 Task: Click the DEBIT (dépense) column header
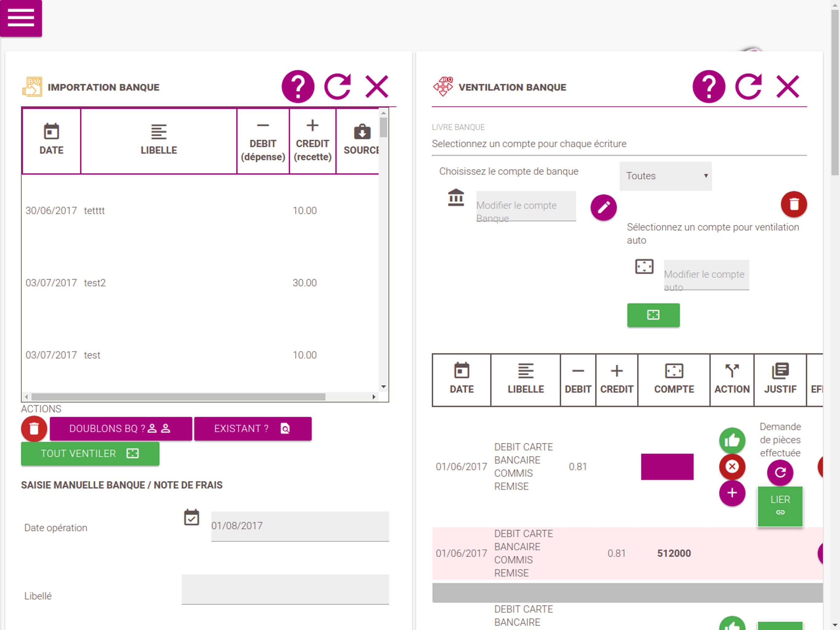pos(263,141)
